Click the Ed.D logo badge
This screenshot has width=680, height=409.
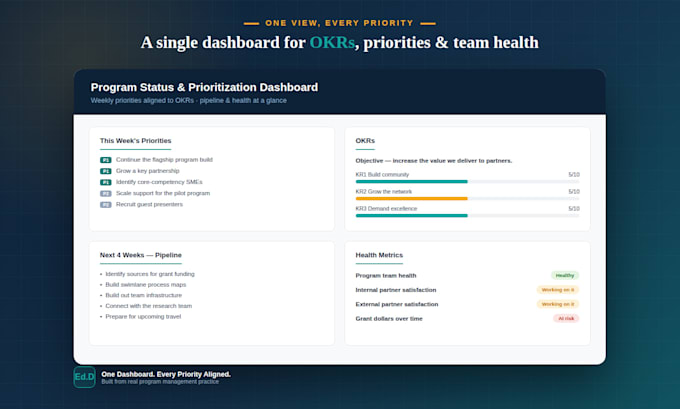click(x=84, y=376)
